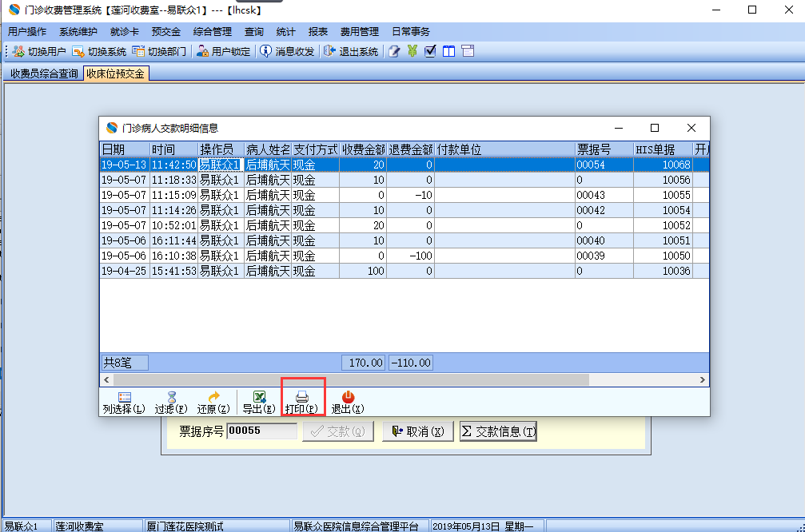Image resolution: width=805 pixels, height=532 pixels.
Task: Select the row with bill number 00042
Action: pos(404,210)
